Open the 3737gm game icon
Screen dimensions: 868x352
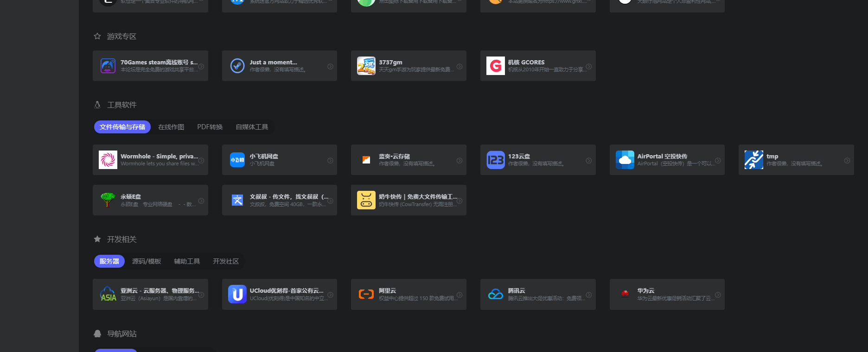pyautogui.click(x=366, y=66)
